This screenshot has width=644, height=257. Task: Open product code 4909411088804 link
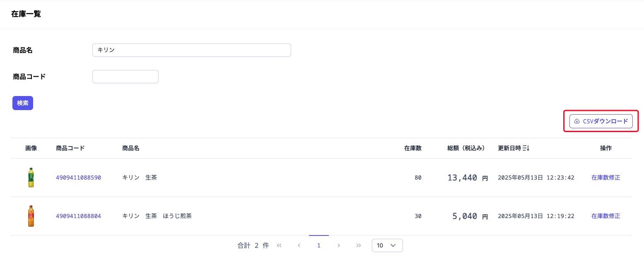[78, 216]
